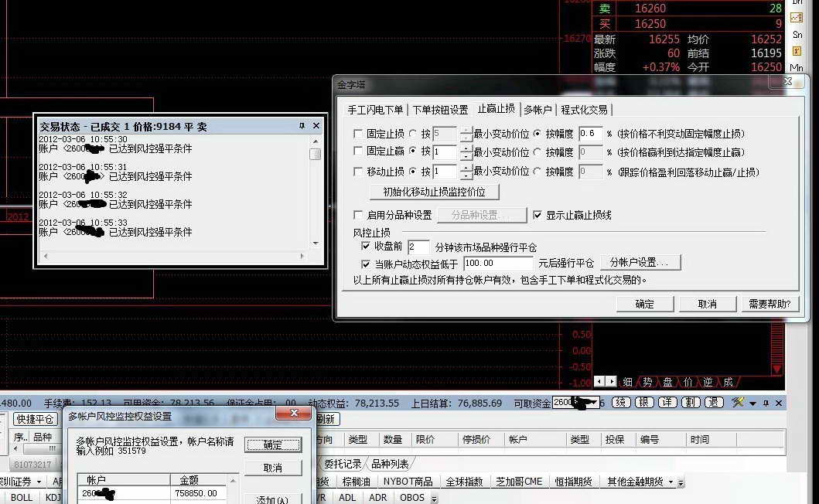Pin the 交易状态 window
The width and height of the screenshot is (819, 504).
click(x=302, y=126)
